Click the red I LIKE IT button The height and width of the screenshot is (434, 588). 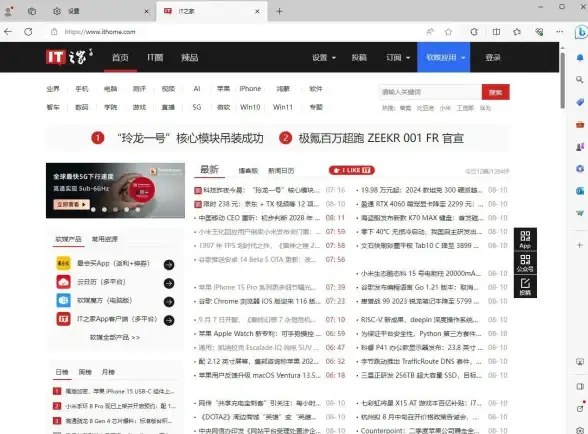point(352,170)
